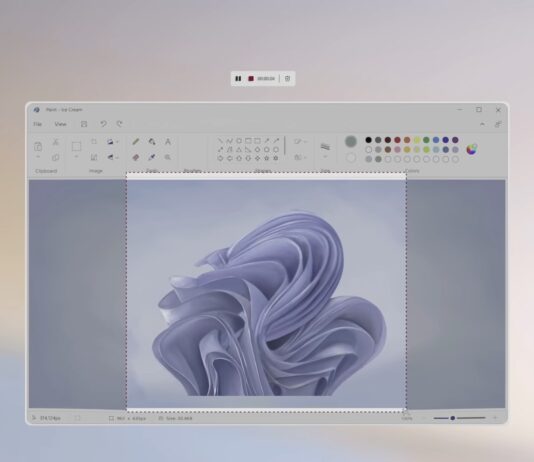This screenshot has height=462, width=534.
Task: Open the View menu
Action: pos(60,124)
